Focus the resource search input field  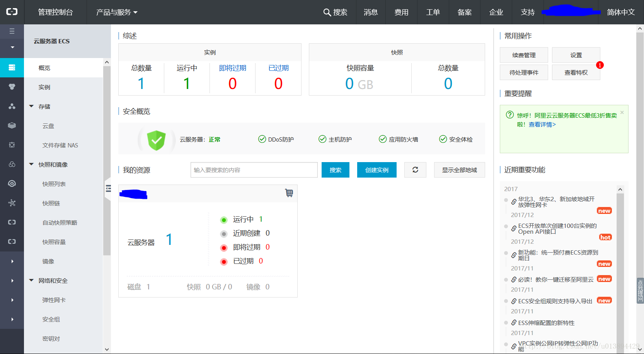tap(254, 170)
